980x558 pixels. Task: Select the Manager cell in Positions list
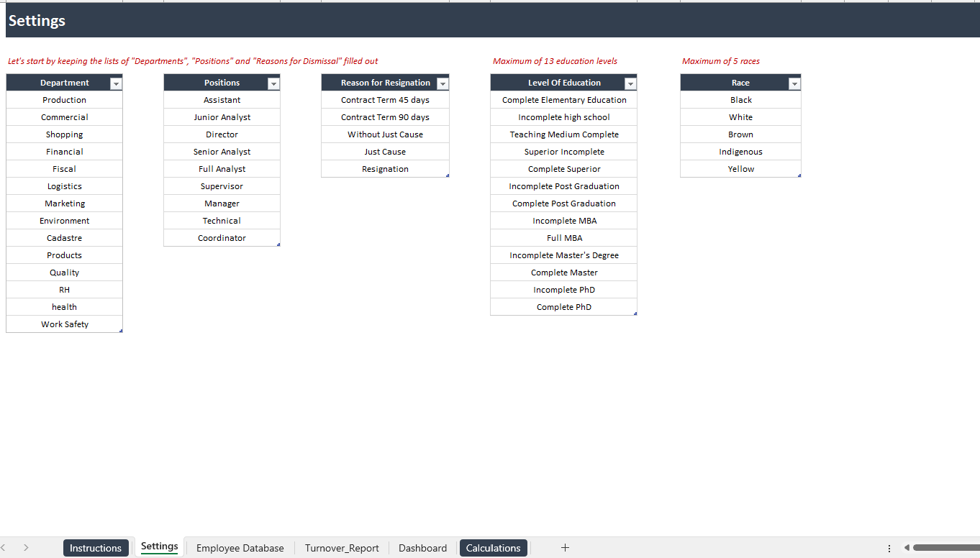click(x=222, y=203)
